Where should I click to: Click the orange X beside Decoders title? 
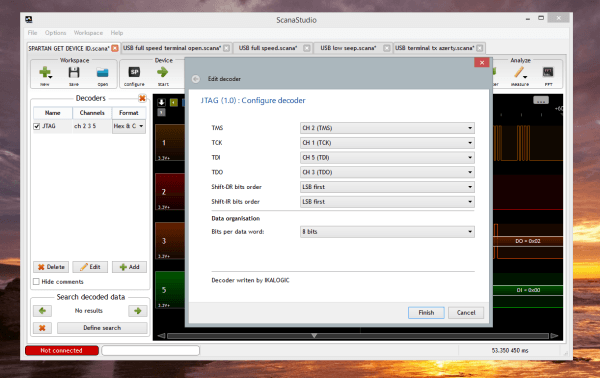[x=142, y=98]
